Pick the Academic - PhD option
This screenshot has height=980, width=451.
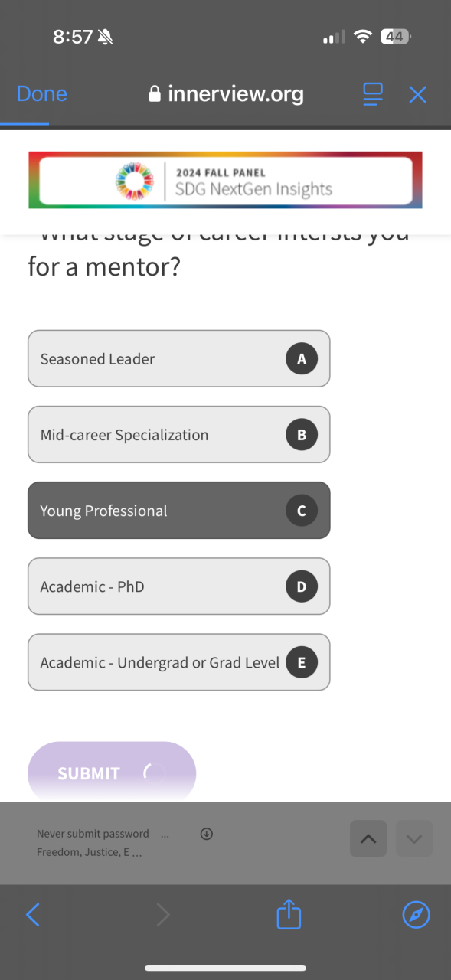pyautogui.click(x=179, y=586)
